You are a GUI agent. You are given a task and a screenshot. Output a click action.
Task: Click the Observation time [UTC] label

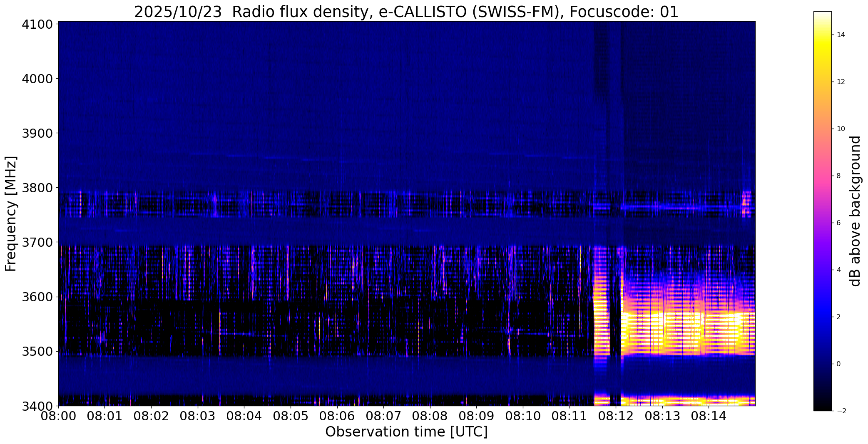406,432
